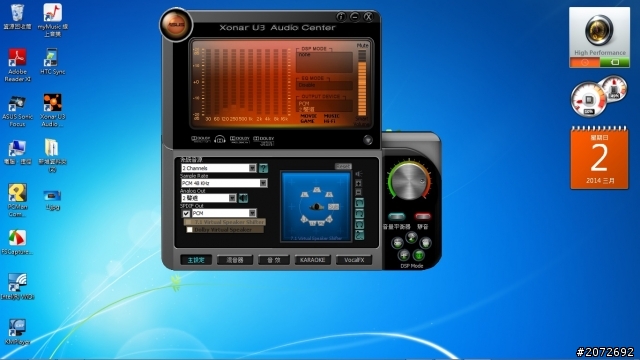Switch to the 音效 effects tab
640x360 pixels.
click(274, 260)
